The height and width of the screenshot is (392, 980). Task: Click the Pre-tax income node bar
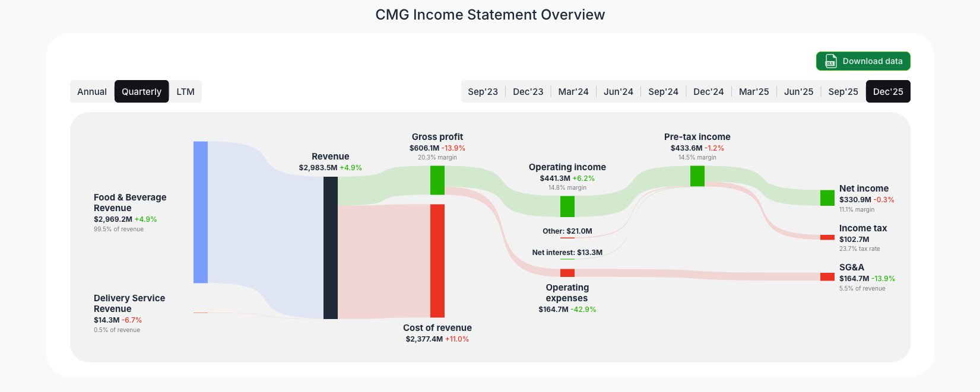(x=697, y=175)
